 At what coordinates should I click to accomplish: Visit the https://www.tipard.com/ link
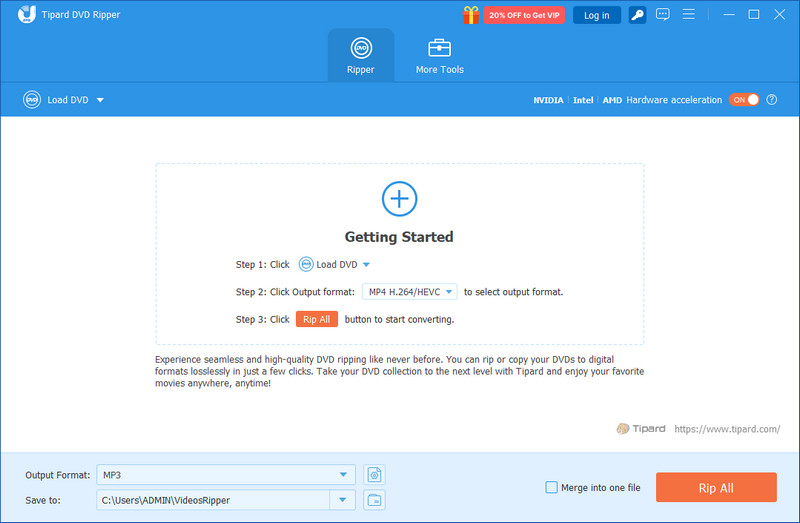(x=727, y=429)
